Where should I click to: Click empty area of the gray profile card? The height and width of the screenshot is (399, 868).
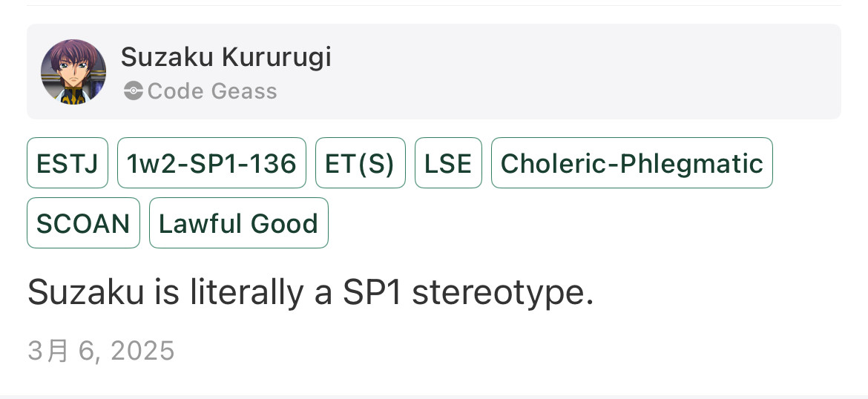594,72
